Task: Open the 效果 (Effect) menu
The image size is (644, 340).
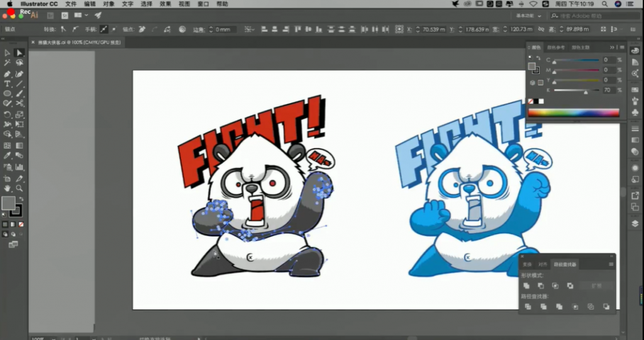Action: (165, 4)
